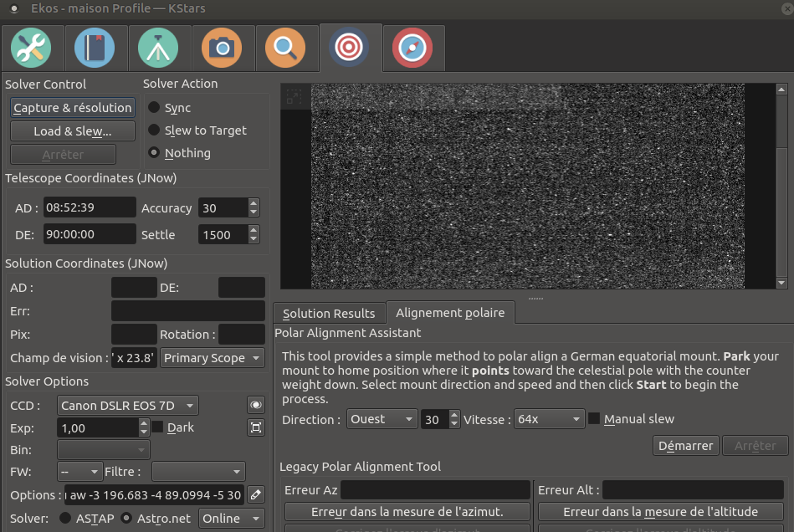The image size is (794, 532).
Task: Open the Direction Ouest dropdown
Action: pyautogui.click(x=382, y=419)
